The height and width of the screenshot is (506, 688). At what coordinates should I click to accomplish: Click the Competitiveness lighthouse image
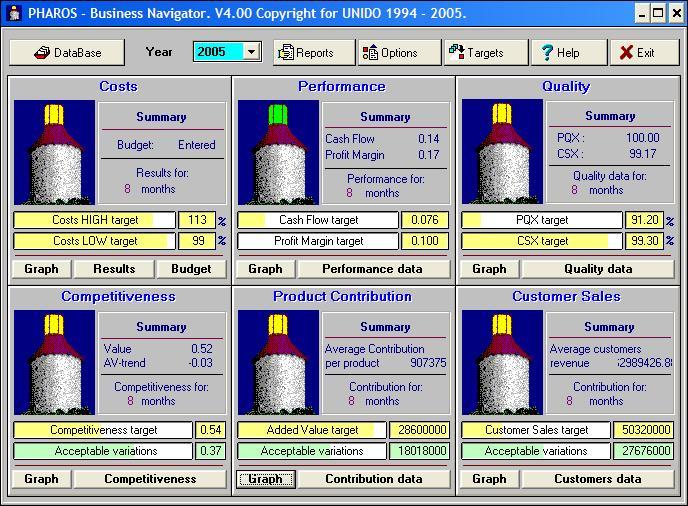[54, 362]
